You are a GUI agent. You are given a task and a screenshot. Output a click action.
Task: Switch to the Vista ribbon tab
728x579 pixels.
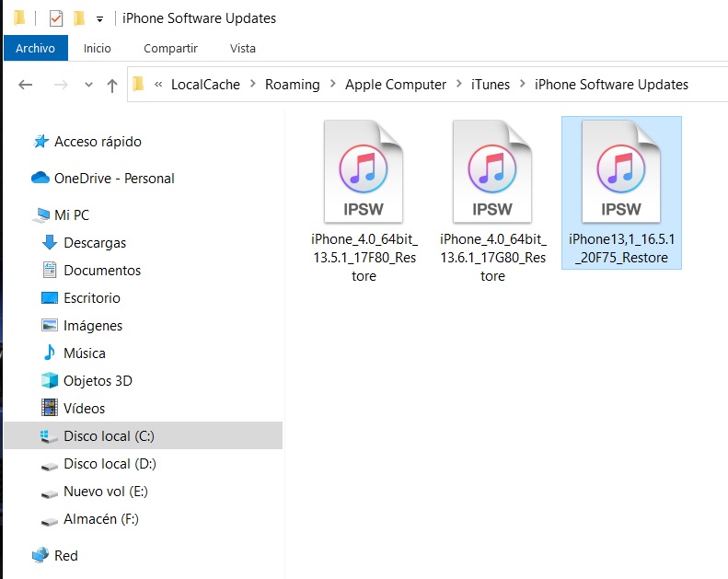[x=243, y=48]
